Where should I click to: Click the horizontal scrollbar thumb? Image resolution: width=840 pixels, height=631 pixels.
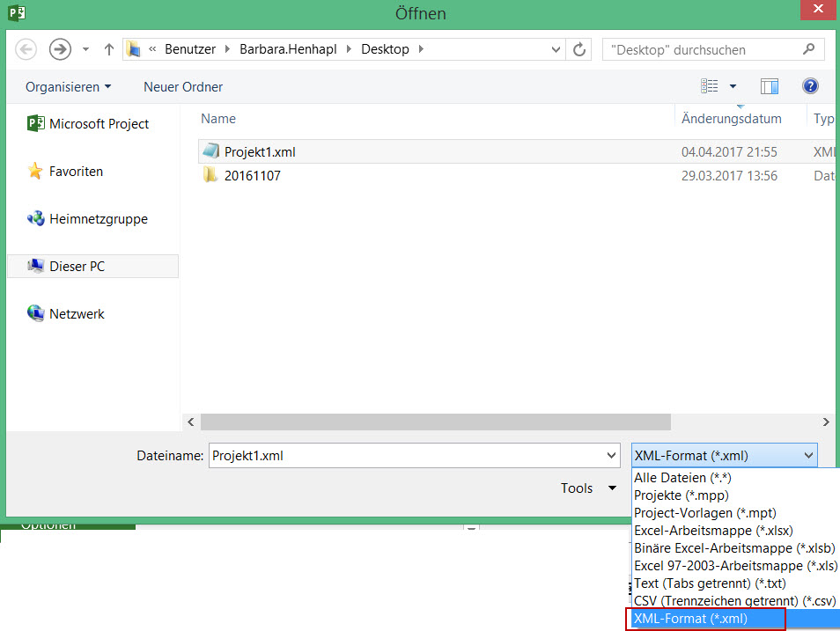coord(436,422)
